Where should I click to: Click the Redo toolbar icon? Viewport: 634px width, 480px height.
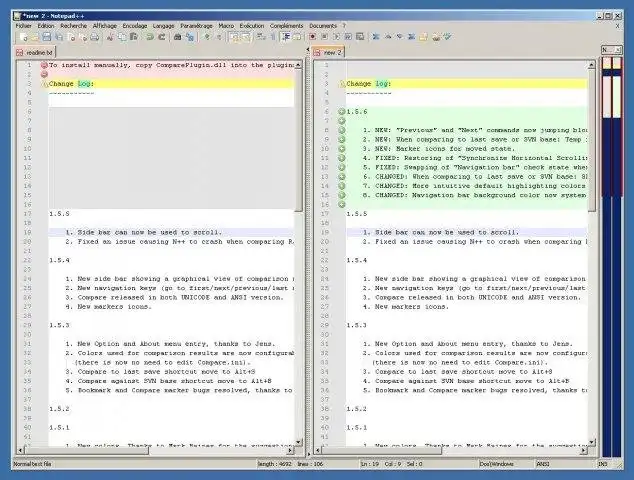coord(162,37)
